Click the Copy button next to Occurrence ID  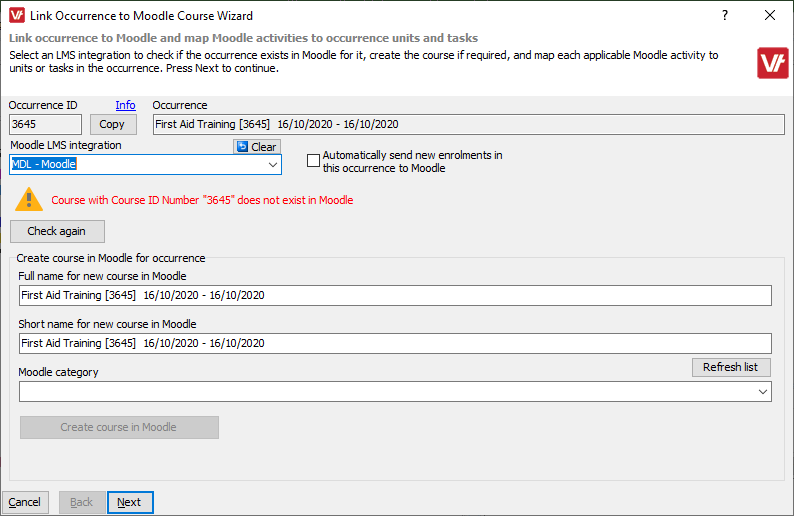tap(113, 124)
